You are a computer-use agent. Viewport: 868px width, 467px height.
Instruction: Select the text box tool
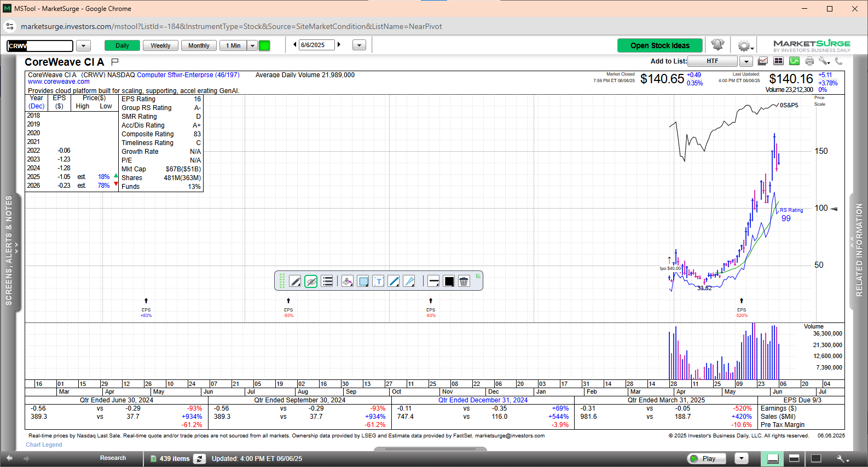point(378,281)
